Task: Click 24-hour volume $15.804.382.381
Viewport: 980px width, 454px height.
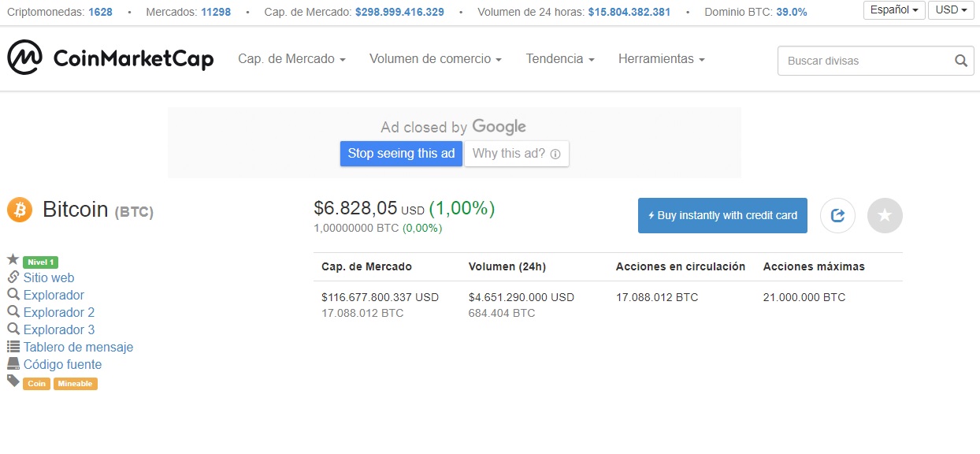Action: click(x=629, y=12)
